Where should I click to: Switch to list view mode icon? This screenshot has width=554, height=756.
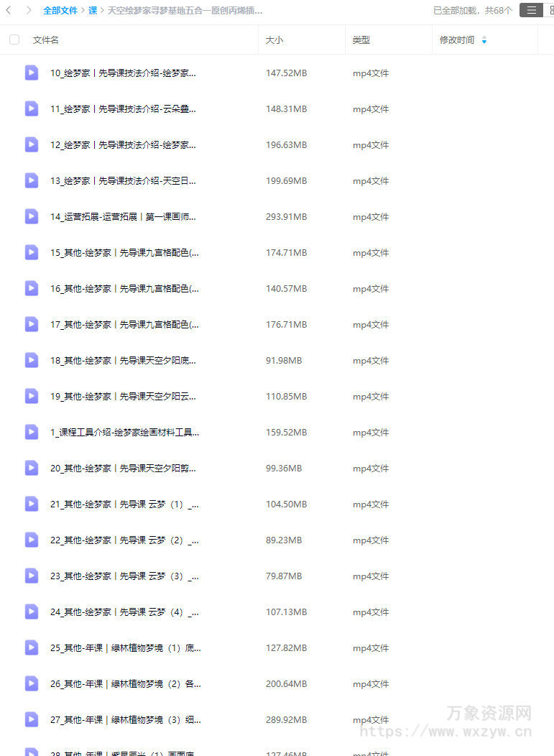pyautogui.click(x=531, y=10)
